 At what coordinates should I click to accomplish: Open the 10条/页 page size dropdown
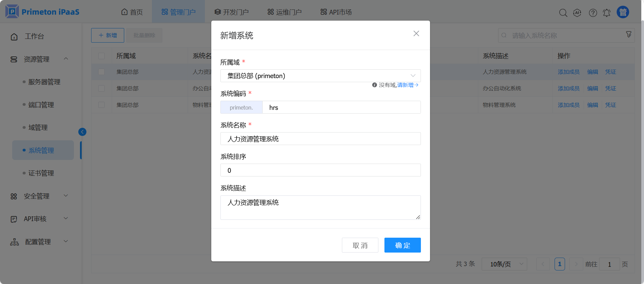coord(504,264)
